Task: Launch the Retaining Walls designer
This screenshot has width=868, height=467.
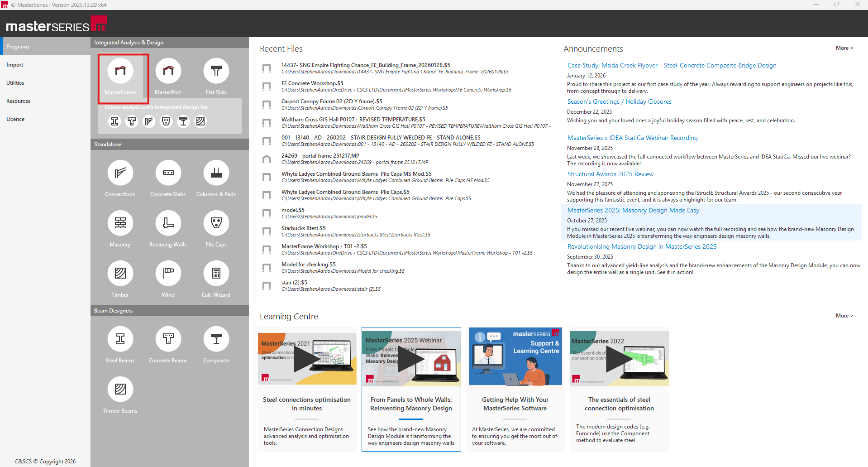Action: pos(168,223)
